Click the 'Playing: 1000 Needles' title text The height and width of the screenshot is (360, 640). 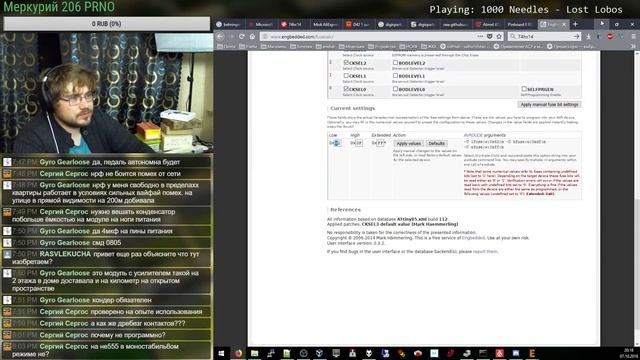click(x=526, y=9)
